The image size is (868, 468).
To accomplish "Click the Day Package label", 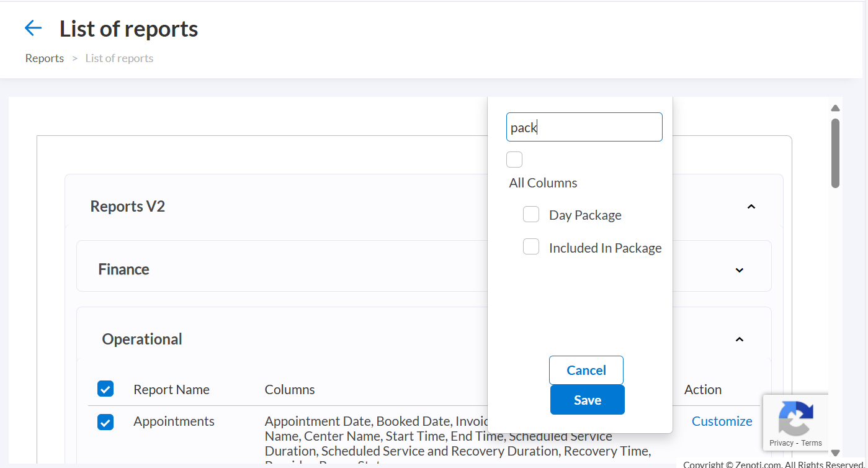I will click(x=585, y=215).
